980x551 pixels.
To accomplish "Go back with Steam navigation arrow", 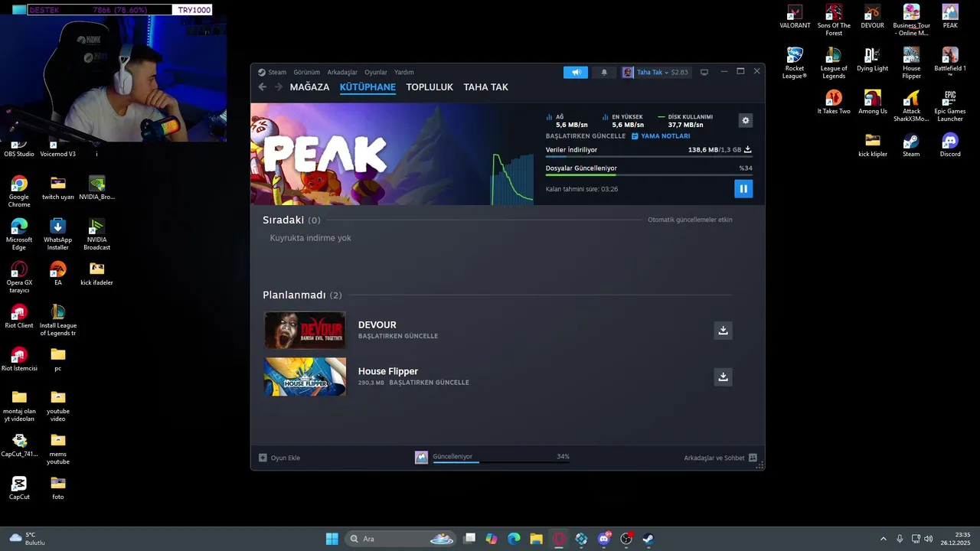I will point(263,87).
